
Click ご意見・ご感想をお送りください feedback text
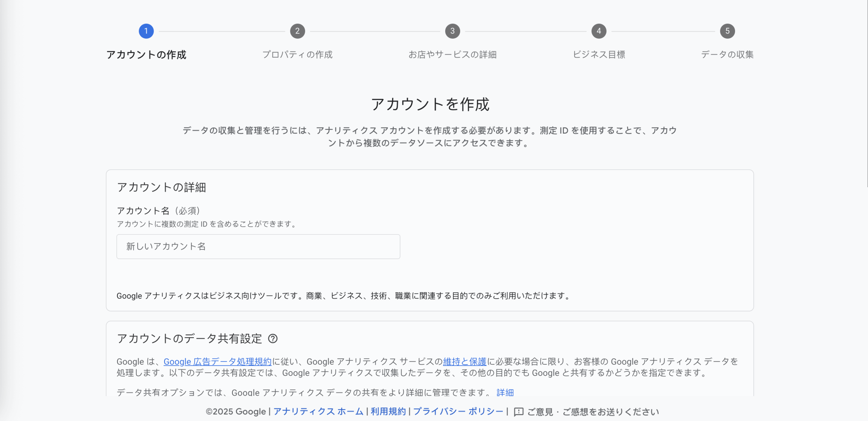coord(593,412)
